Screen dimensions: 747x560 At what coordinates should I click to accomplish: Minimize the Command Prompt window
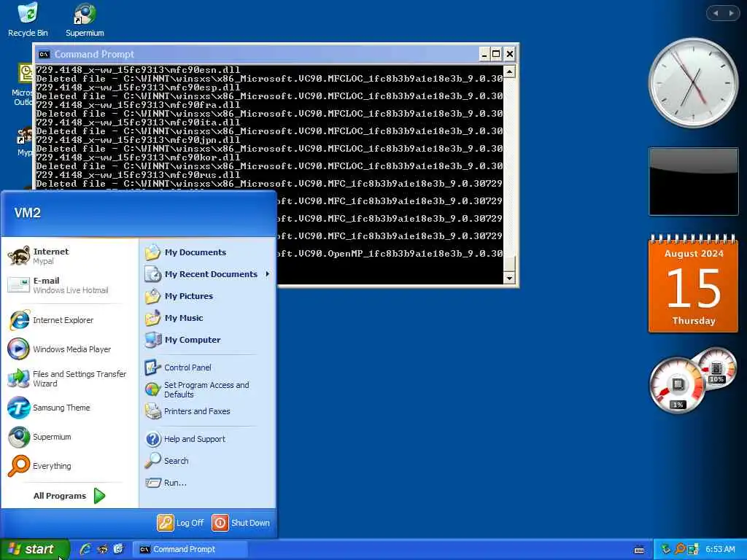(484, 54)
